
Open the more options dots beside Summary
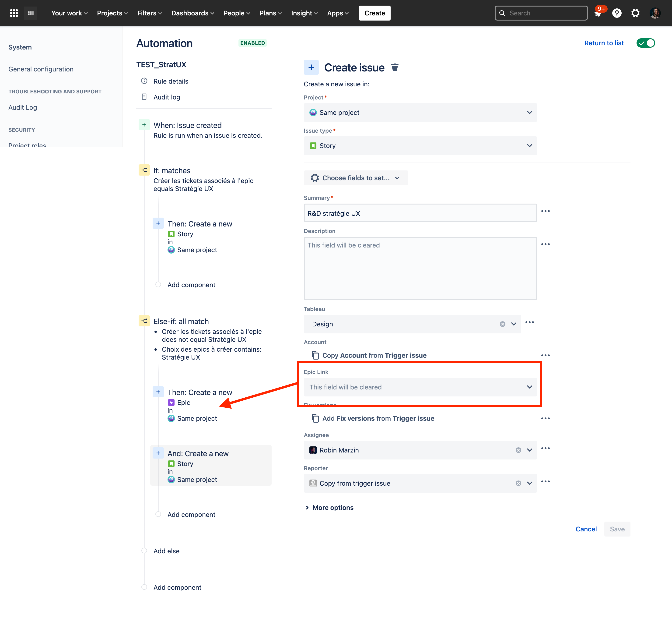pyautogui.click(x=545, y=211)
